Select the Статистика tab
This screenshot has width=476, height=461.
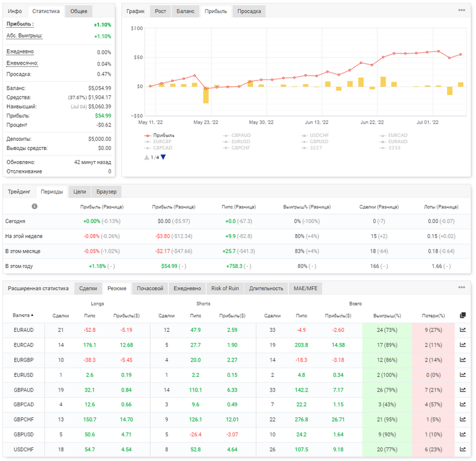46,11
